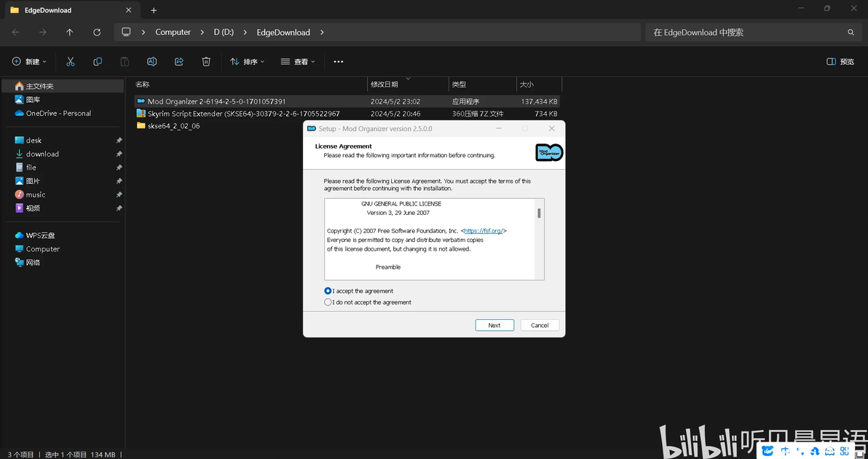Viewport: 868px width, 459px height.
Task: Unpin download from quick access
Action: coord(119,154)
